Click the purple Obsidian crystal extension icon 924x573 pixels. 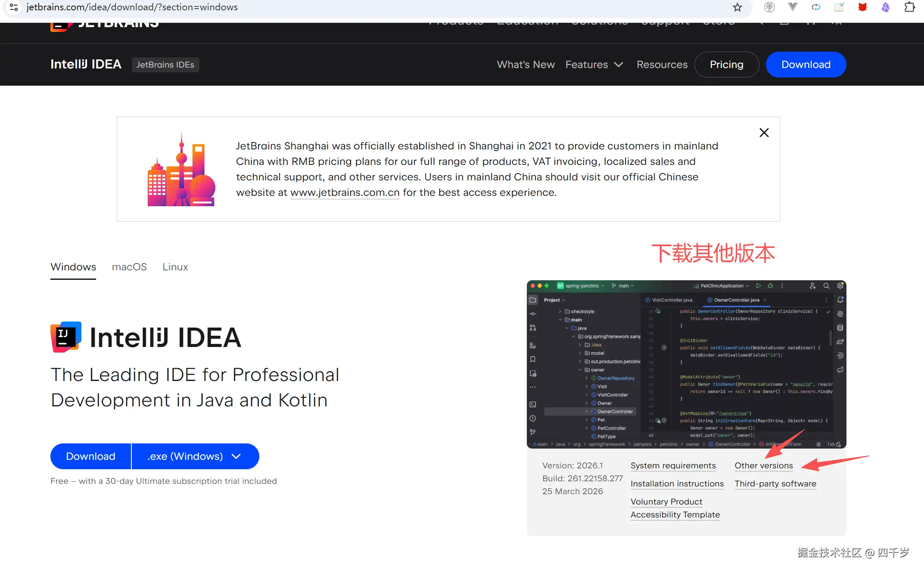(886, 7)
